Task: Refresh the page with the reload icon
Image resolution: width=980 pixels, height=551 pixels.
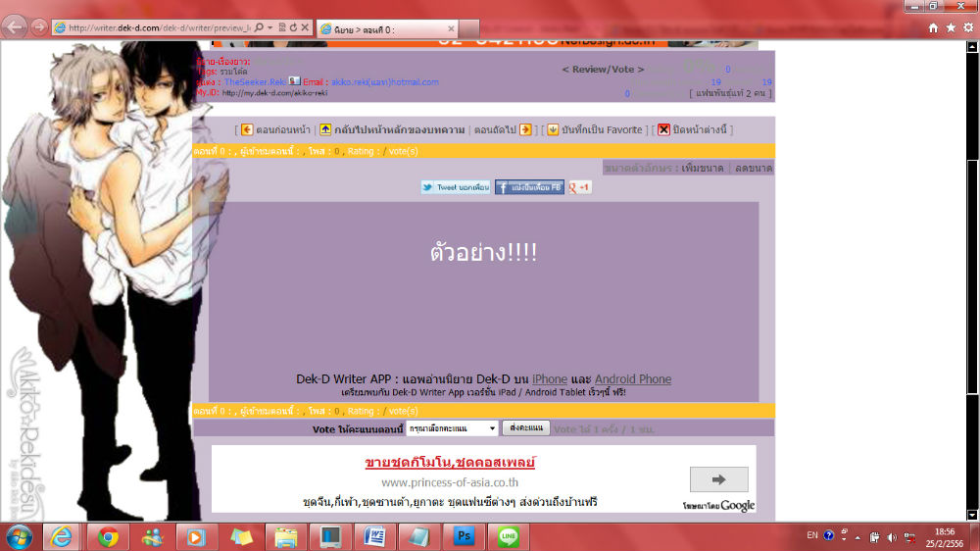Action: (x=293, y=27)
